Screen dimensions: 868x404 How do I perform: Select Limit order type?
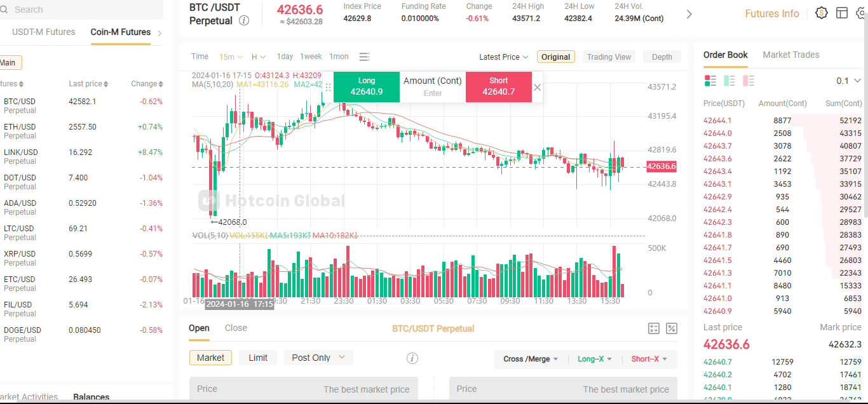coord(258,358)
